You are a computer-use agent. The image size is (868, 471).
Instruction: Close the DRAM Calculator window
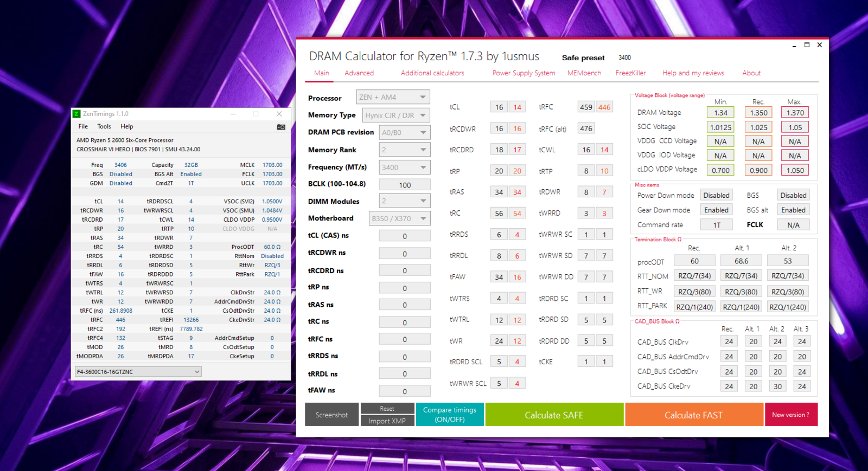tap(820, 45)
